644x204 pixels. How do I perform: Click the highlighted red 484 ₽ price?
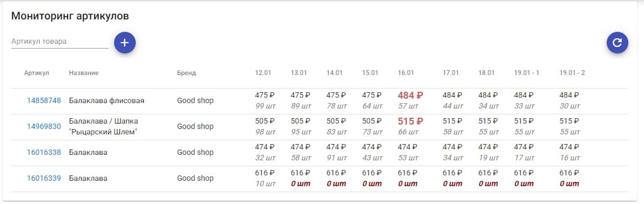410,95
